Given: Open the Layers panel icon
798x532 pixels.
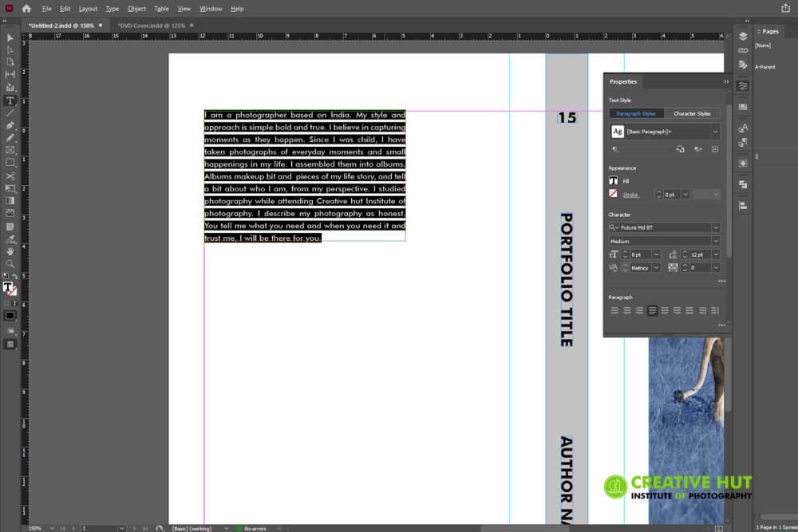Looking at the screenshot, I should coord(743,36).
